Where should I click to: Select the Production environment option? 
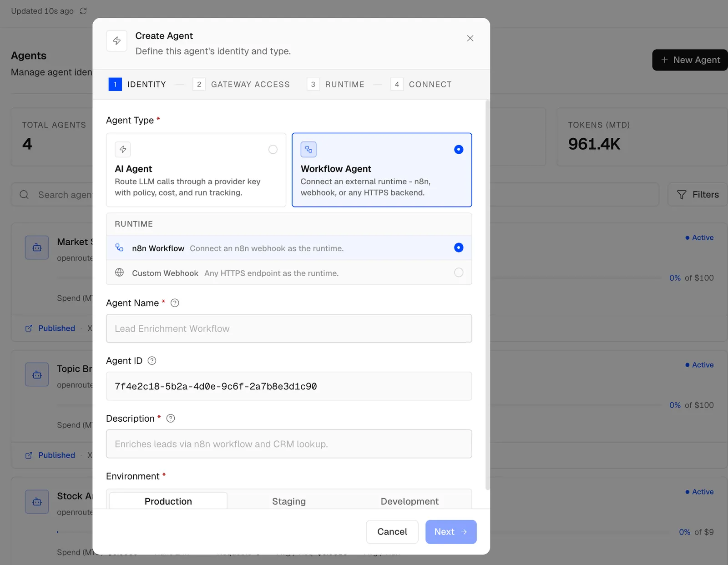tap(168, 501)
